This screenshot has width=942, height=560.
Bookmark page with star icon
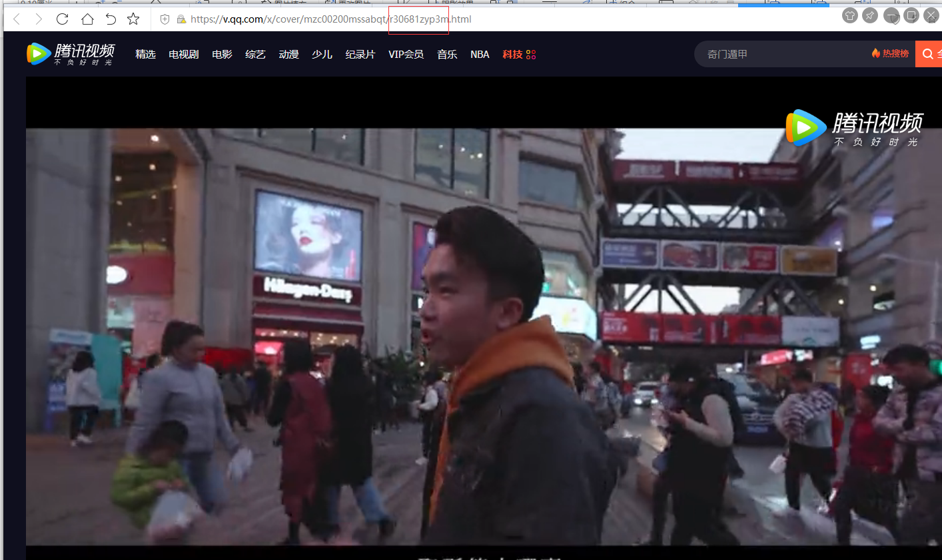[x=133, y=19]
